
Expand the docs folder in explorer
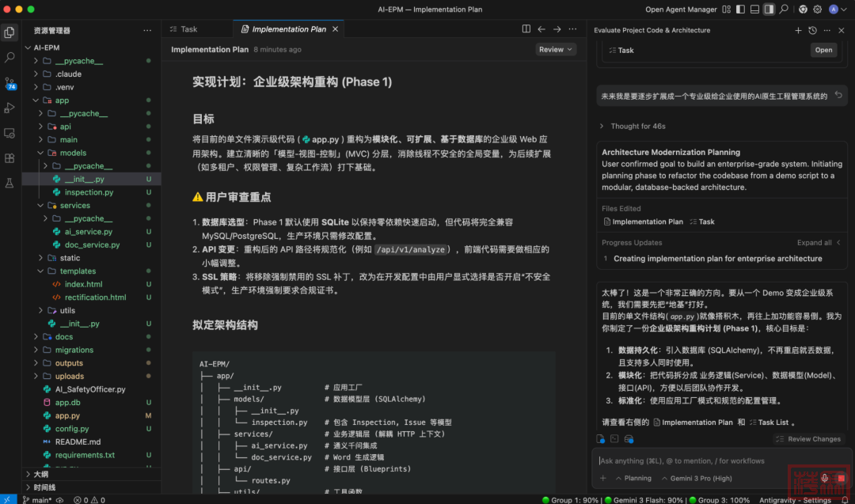click(63, 336)
